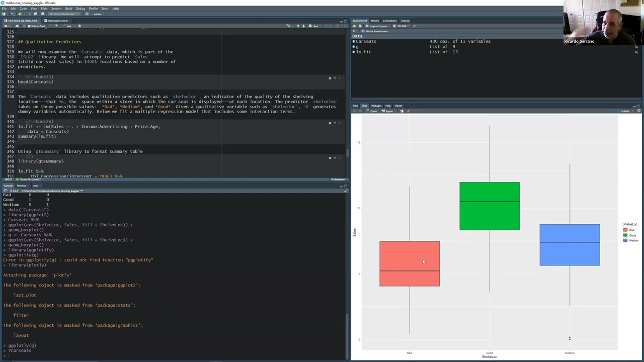644x362 pixels.
Task: Open the Addins dropdown
Action: point(99,14)
